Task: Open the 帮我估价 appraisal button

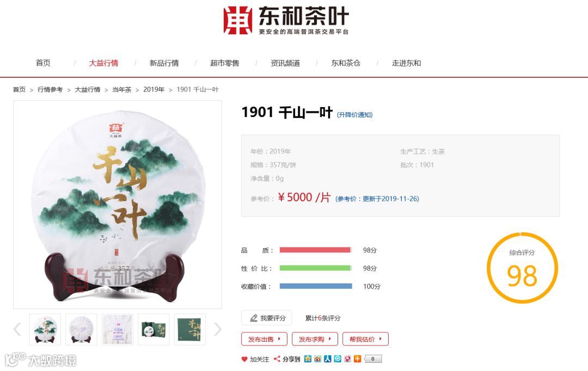Action: [366, 339]
